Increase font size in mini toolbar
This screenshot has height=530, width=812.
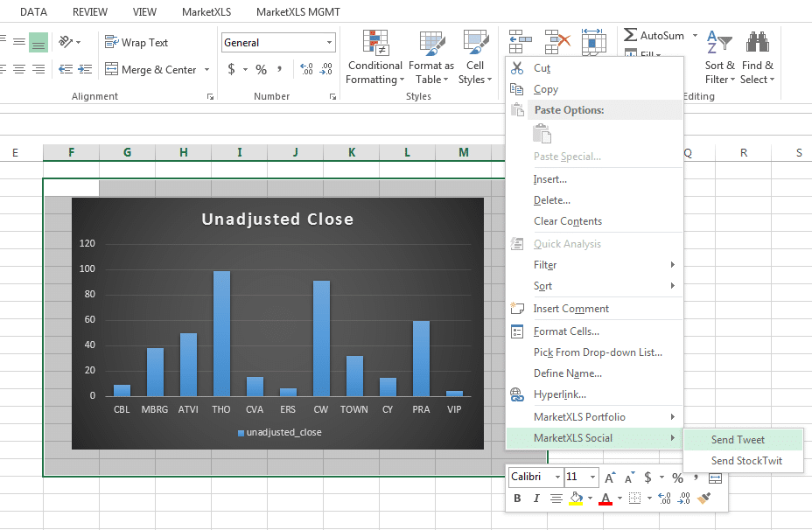610,478
